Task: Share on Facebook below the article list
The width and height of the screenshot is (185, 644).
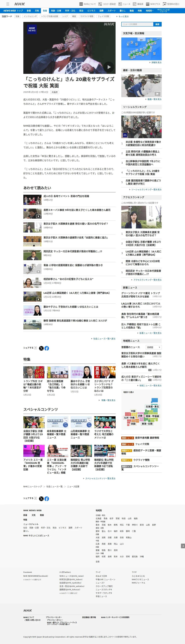Action: tap(47, 348)
